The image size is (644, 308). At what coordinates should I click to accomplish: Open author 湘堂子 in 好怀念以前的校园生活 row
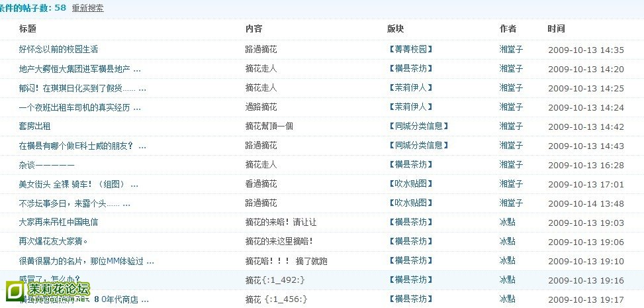point(511,49)
